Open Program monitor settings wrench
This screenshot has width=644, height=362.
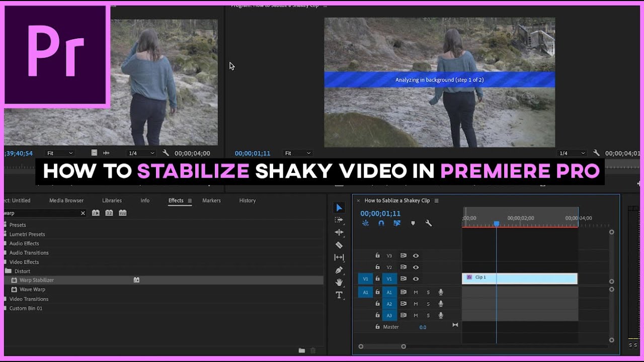pyautogui.click(x=597, y=153)
